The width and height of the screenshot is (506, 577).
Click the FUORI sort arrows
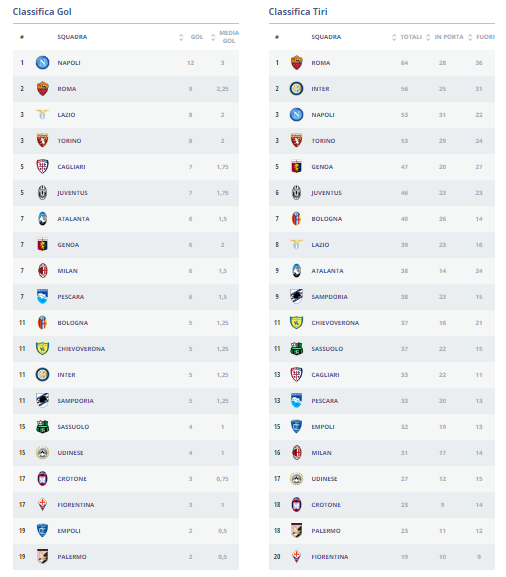coord(470,37)
